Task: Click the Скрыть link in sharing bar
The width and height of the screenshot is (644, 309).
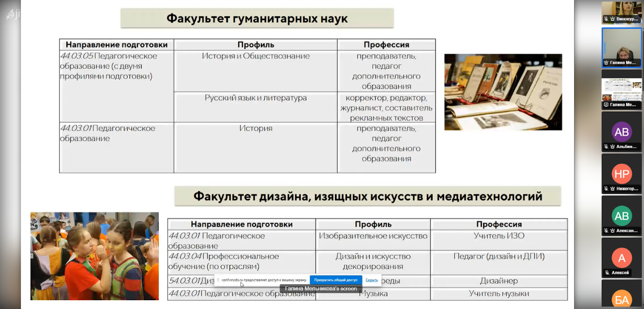Action: point(372,280)
